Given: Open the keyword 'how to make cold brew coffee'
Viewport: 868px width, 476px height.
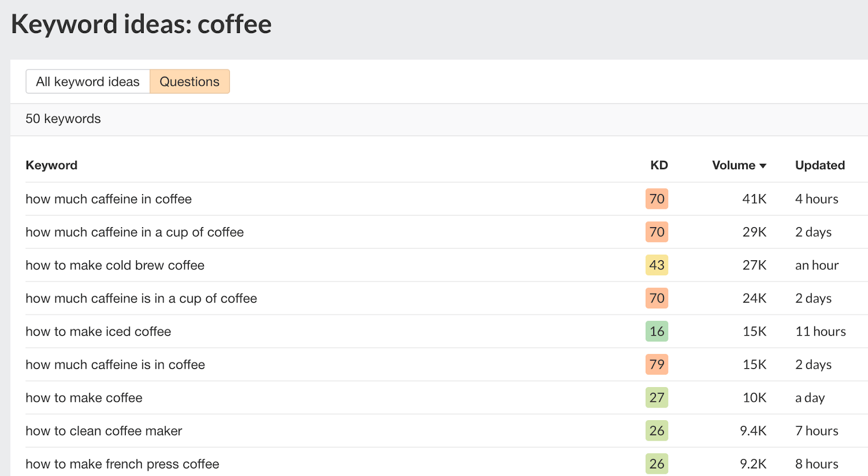Looking at the screenshot, I should point(114,265).
